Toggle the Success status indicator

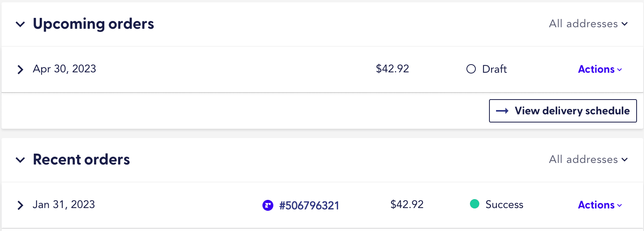475,204
